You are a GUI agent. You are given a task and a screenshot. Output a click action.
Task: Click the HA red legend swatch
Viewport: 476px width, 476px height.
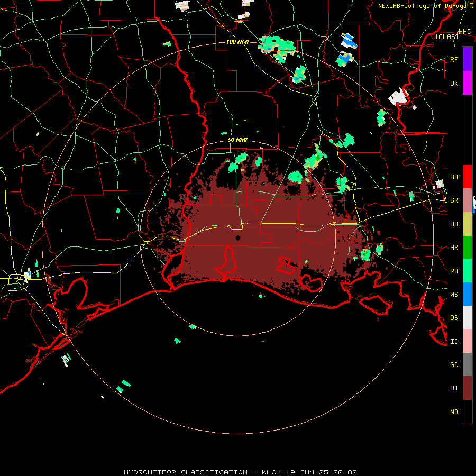(467, 177)
